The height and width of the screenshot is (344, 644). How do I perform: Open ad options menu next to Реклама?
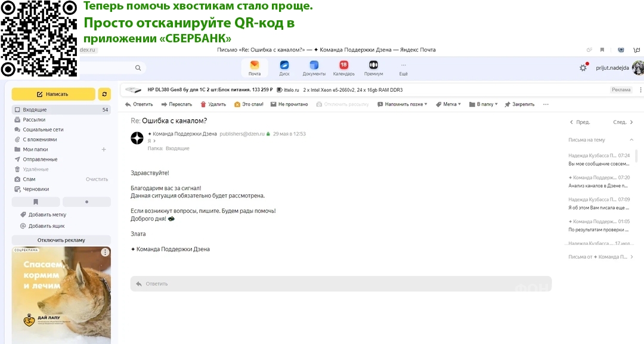point(640,89)
